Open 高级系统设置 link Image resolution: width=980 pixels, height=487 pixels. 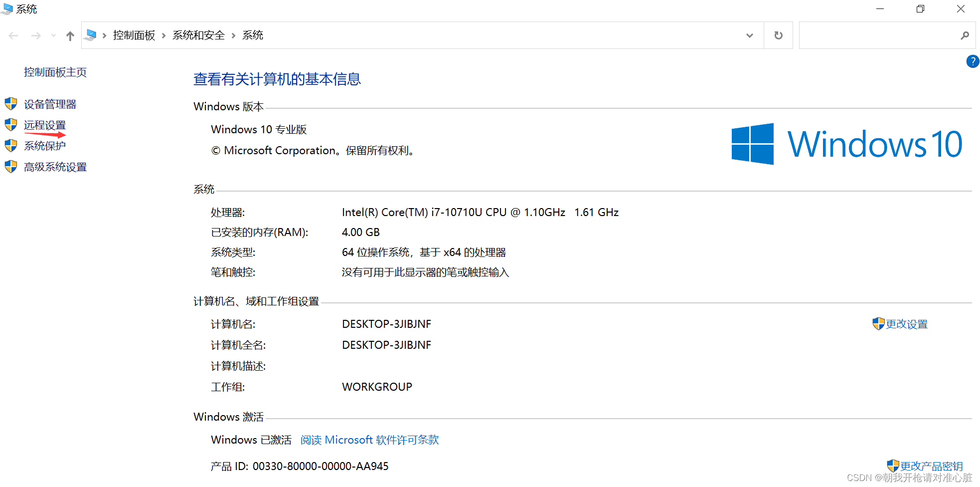click(x=55, y=167)
